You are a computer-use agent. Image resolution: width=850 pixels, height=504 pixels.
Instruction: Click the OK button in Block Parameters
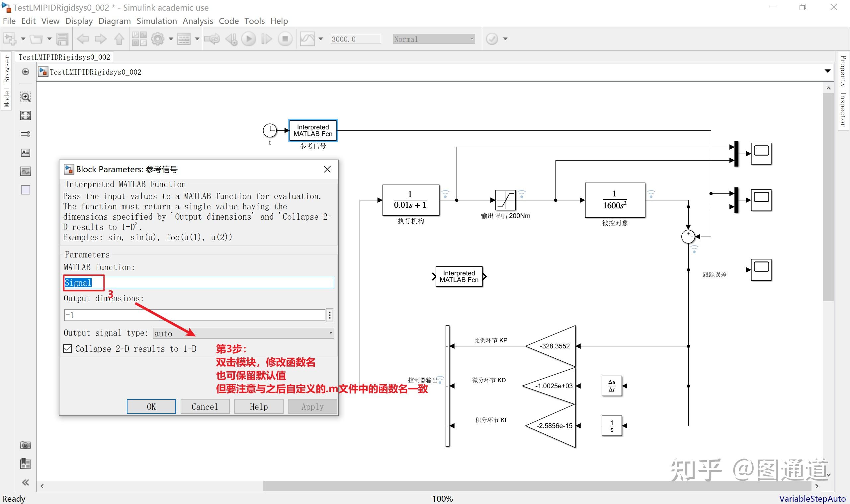click(x=151, y=406)
